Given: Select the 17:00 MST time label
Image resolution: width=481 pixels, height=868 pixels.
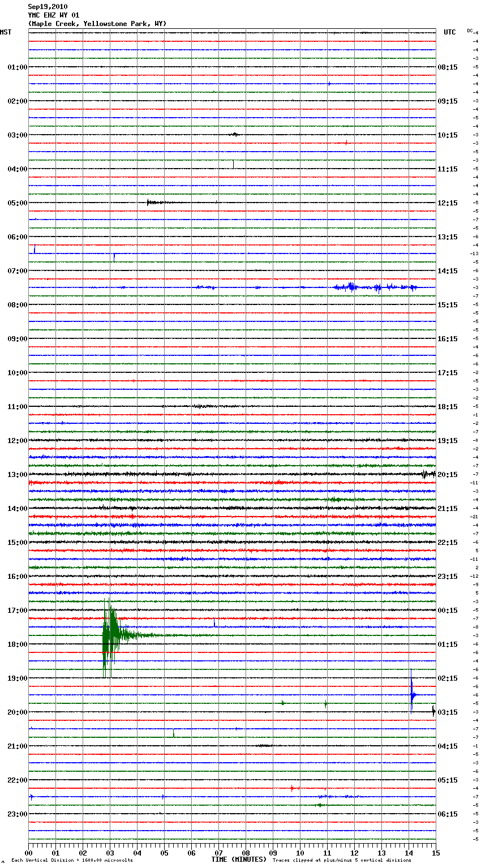Looking at the screenshot, I should pyautogui.click(x=17, y=611).
